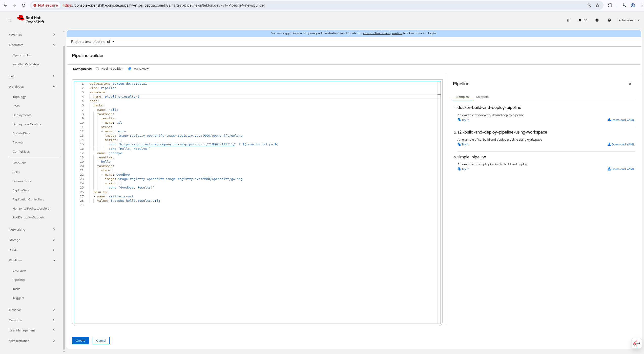Toggle the hamburger navigation menu
The width and height of the screenshot is (644, 354).
click(9, 20)
